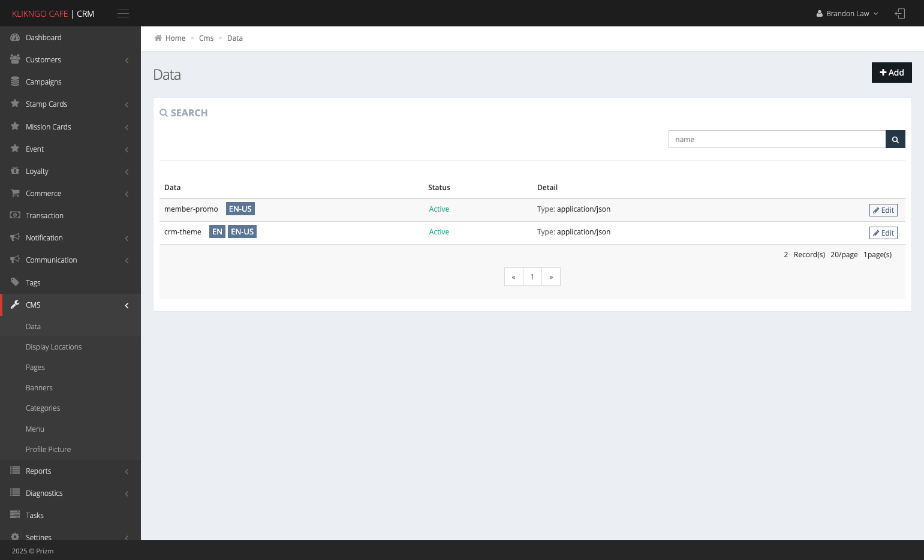924x560 pixels.
Task: Click the Home icon in breadcrumb
Action: coord(158,38)
